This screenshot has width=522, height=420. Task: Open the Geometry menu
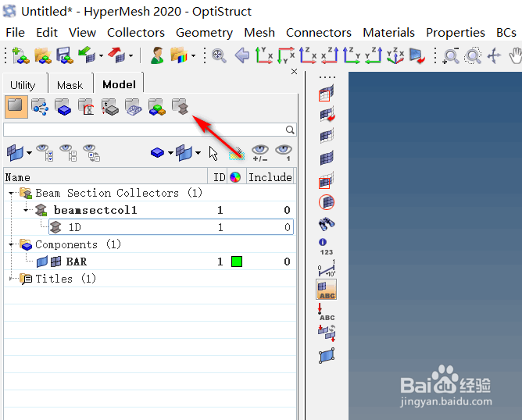205,33
